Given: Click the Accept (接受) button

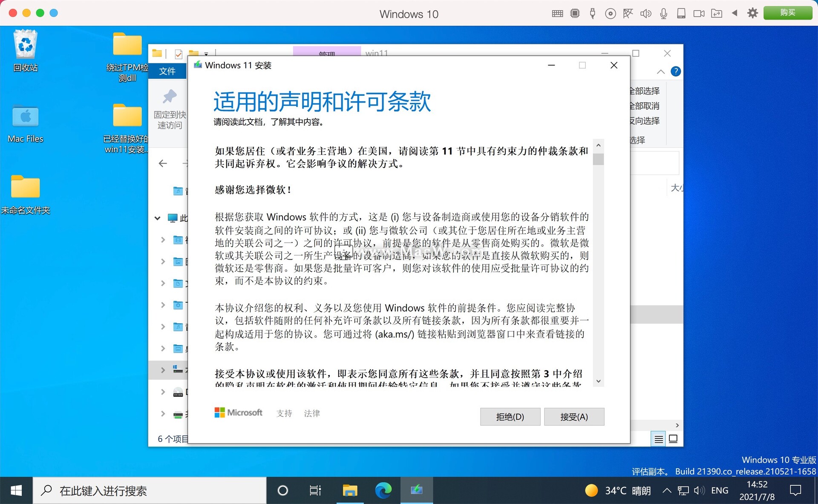Looking at the screenshot, I should [574, 417].
